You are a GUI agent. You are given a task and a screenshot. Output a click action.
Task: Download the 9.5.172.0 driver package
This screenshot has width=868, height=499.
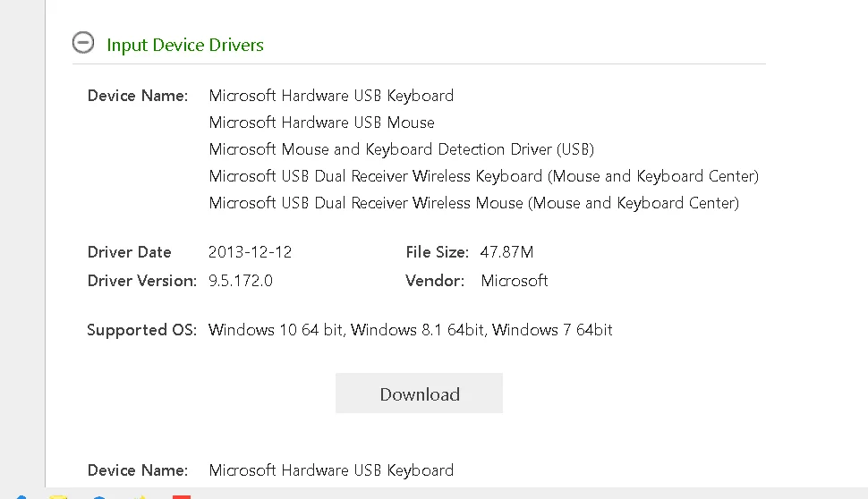click(419, 393)
